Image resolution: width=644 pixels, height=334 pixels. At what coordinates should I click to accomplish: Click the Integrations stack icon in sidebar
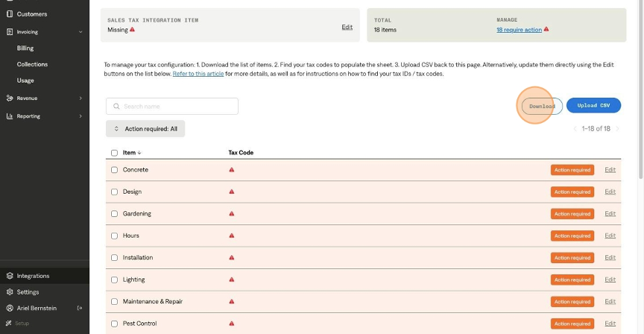(x=10, y=276)
